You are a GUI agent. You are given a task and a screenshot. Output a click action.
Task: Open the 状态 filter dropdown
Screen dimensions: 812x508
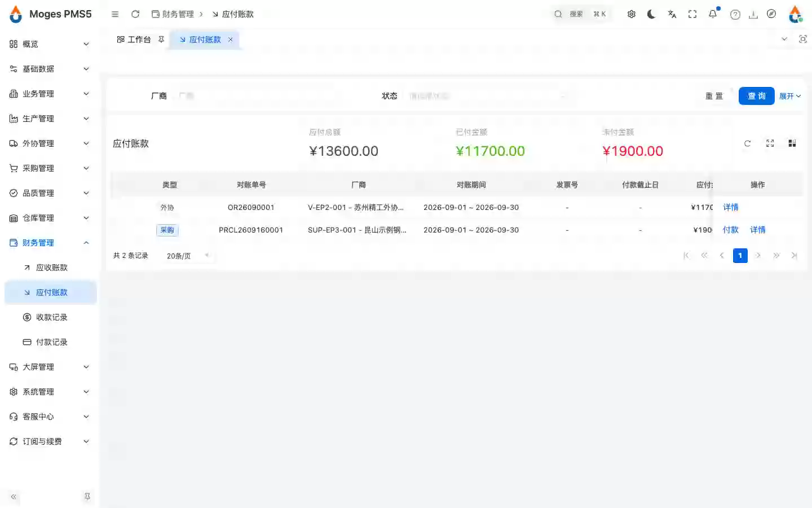(488, 96)
